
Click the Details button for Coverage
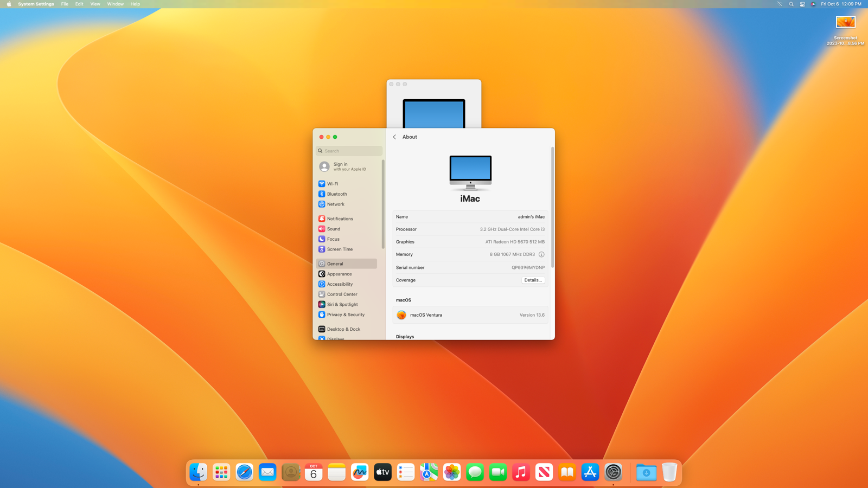tap(533, 280)
